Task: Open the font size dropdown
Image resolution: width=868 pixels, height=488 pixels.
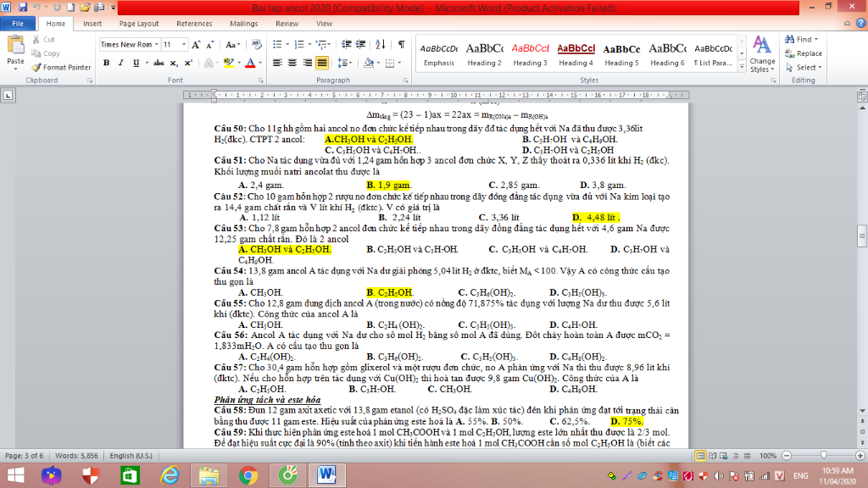Action: coord(184,45)
